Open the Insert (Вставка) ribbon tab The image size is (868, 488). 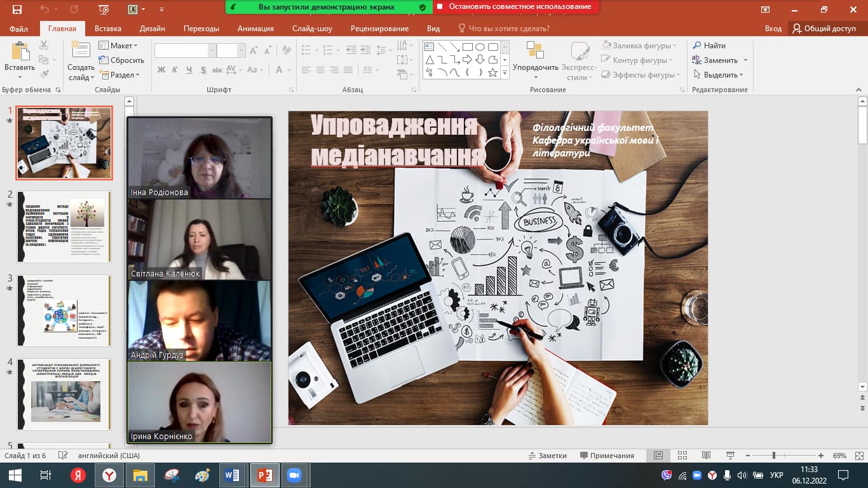(108, 29)
